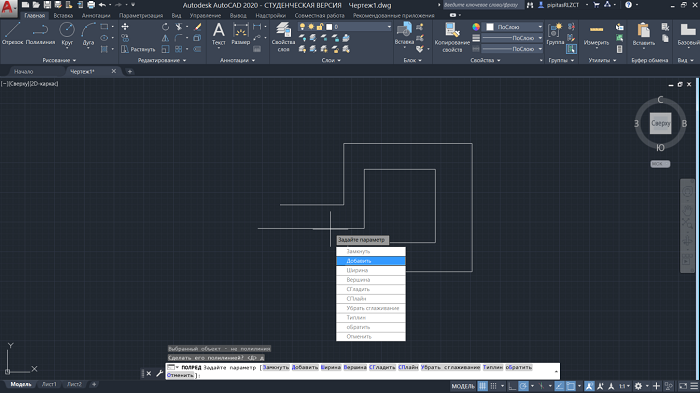
Task: Click the МСК coordinate system button
Action: point(660,164)
